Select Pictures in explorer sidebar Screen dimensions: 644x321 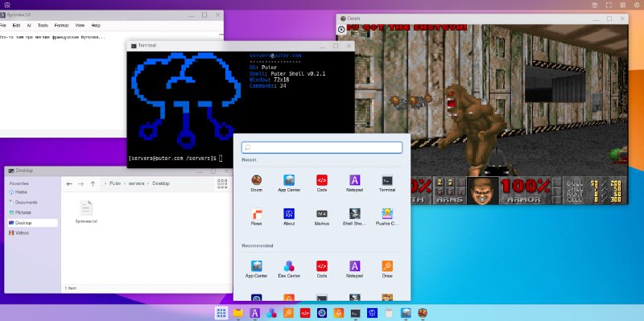click(x=33, y=212)
